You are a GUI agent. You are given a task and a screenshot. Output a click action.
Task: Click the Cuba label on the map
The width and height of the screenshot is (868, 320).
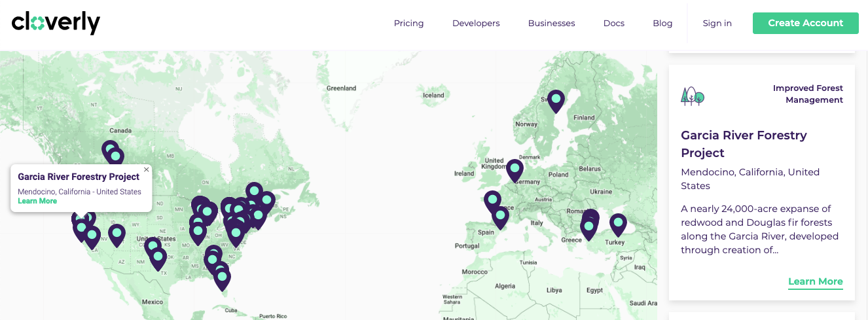230,310
